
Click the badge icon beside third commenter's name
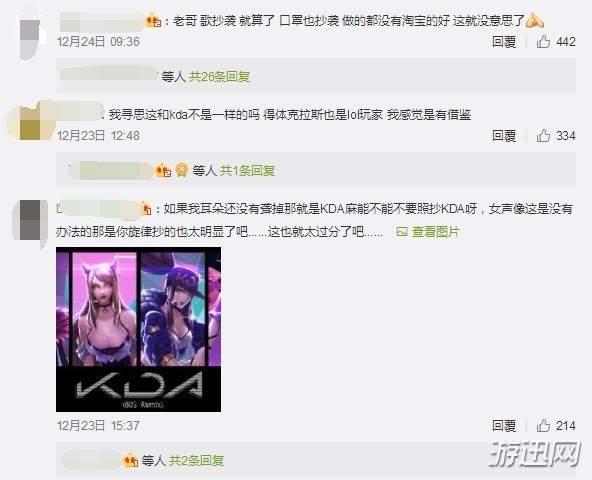(146, 209)
